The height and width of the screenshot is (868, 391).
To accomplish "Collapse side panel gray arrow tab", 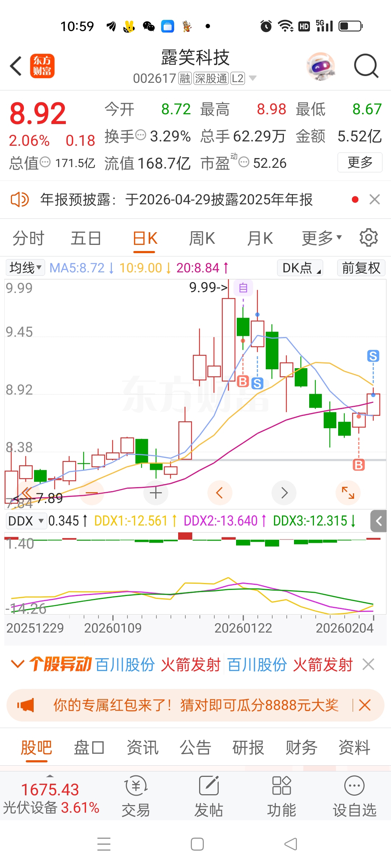I will 379,521.
